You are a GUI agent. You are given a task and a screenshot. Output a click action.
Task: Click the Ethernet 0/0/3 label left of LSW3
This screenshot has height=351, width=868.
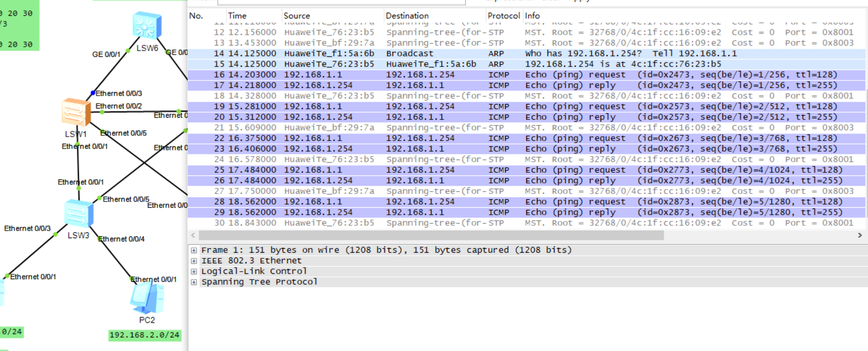point(27,228)
